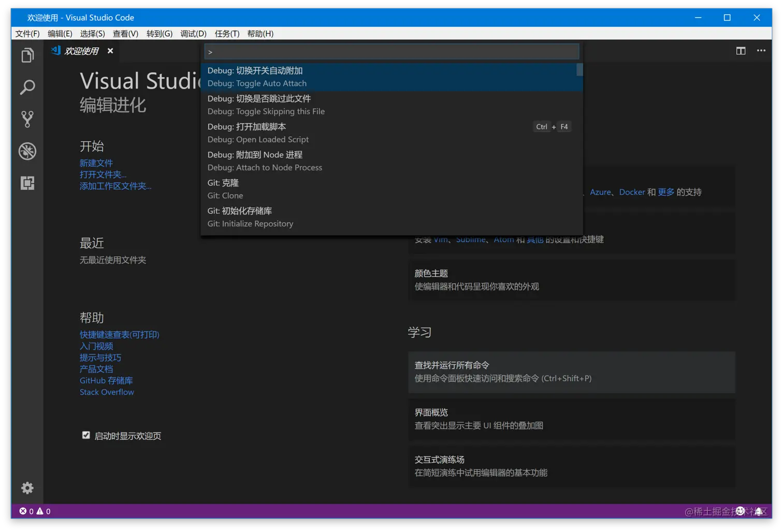Run Git: Initialize Repository command
The image size is (783, 532).
392,217
